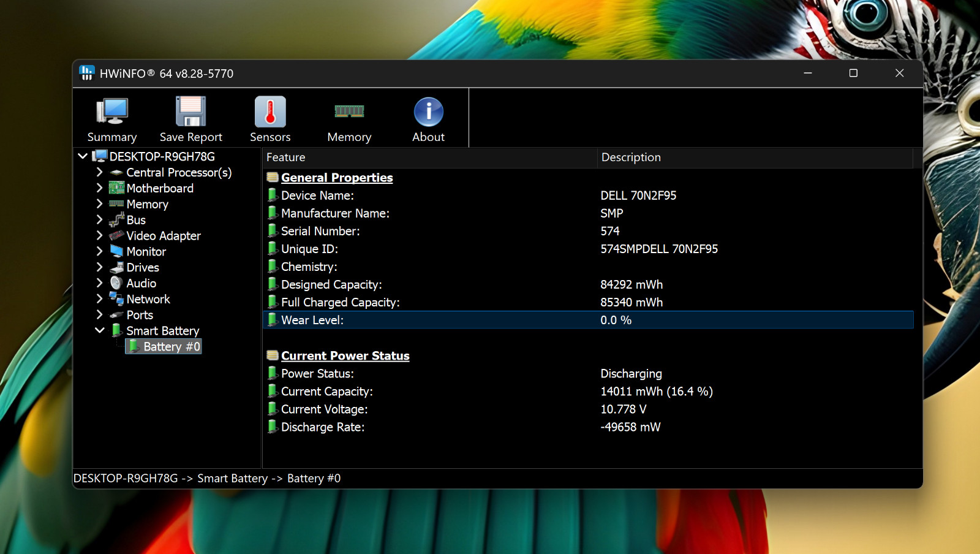This screenshot has width=980, height=554.
Task: Select the Discharge Rate row
Action: click(x=588, y=427)
